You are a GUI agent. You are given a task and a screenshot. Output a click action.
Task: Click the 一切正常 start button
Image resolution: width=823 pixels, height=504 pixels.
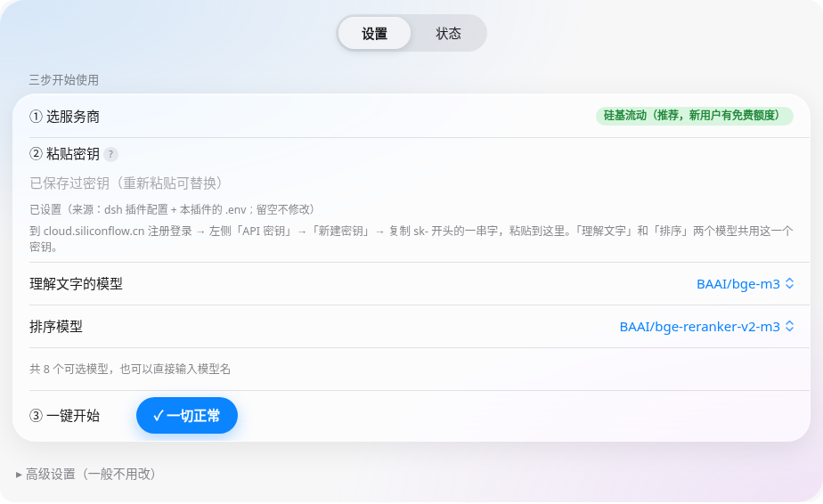click(187, 416)
